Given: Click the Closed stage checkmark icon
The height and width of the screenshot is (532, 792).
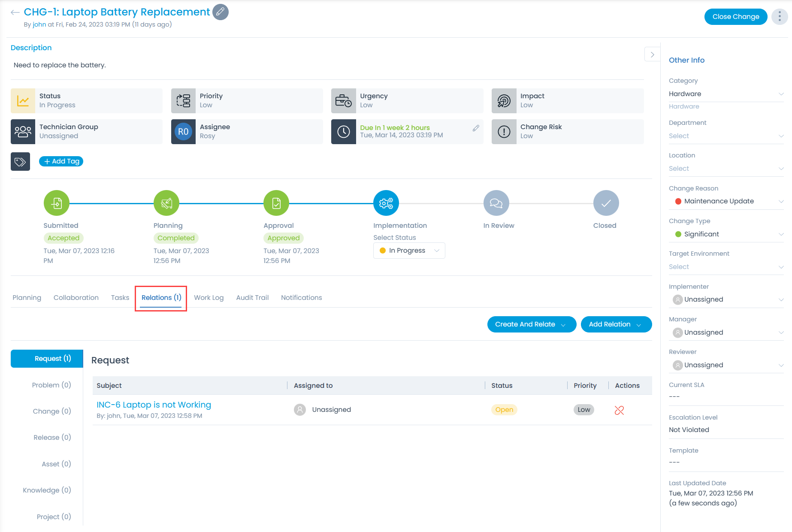Looking at the screenshot, I should pos(605,203).
